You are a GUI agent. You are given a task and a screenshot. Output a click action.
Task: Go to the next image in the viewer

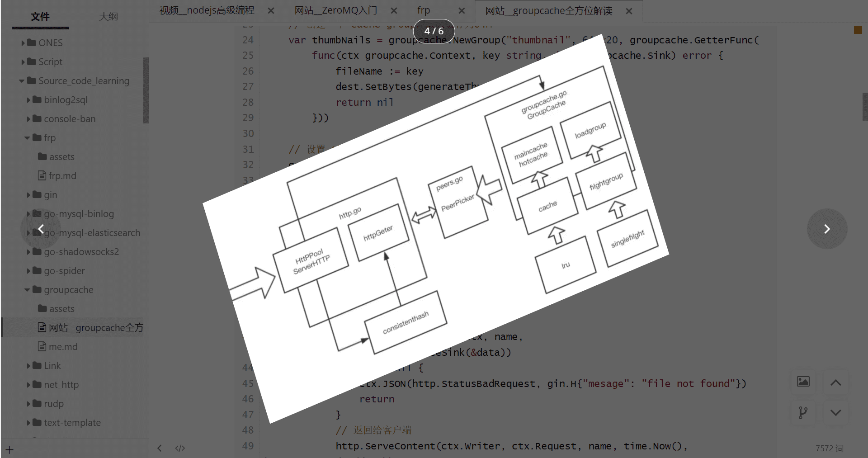pos(827,229)
